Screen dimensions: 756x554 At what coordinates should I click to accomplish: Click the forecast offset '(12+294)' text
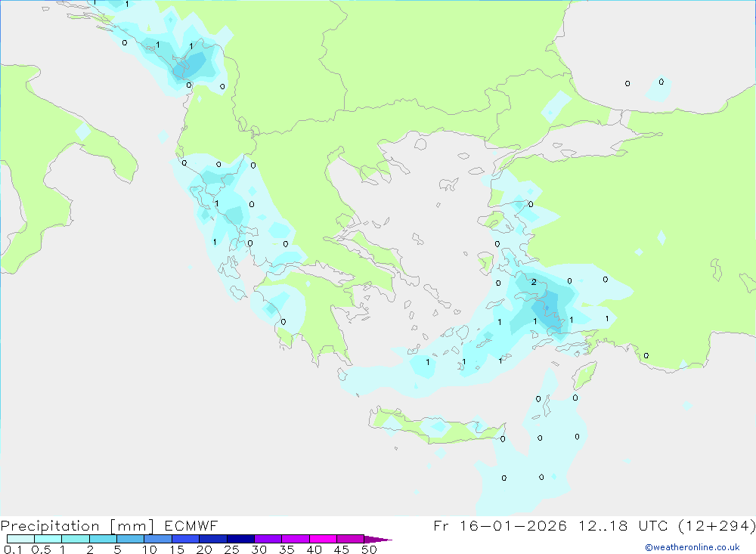pyautogui.click(x=717, y=525)
